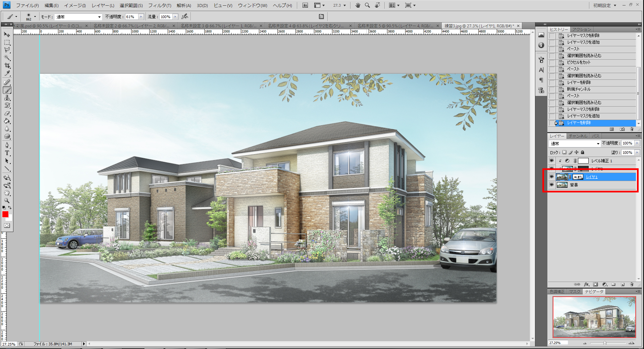Expand the layer opacity slider arrow
Screen dimensions: 644x349
click(x=637, y=143)
